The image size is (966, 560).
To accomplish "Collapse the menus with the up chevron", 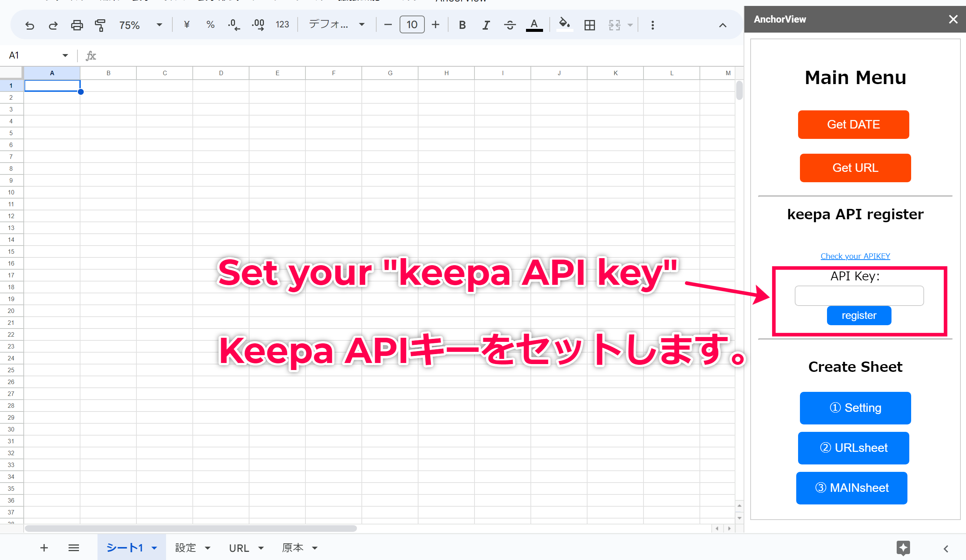I will point(722,25).
